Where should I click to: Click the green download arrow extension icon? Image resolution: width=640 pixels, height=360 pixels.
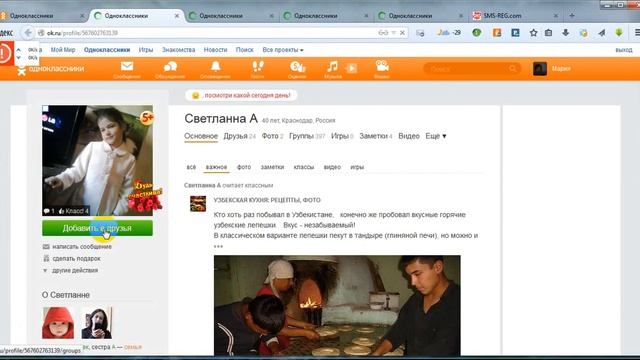tap(619, 33)
